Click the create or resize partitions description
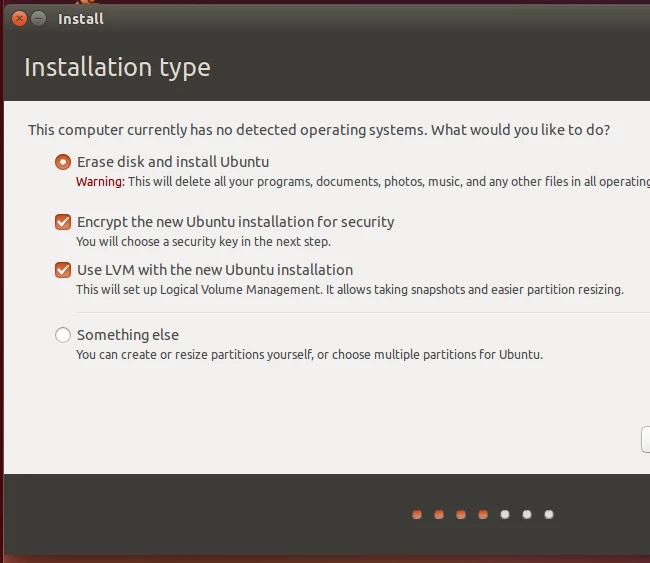The image size is (650, 563). 309,354
